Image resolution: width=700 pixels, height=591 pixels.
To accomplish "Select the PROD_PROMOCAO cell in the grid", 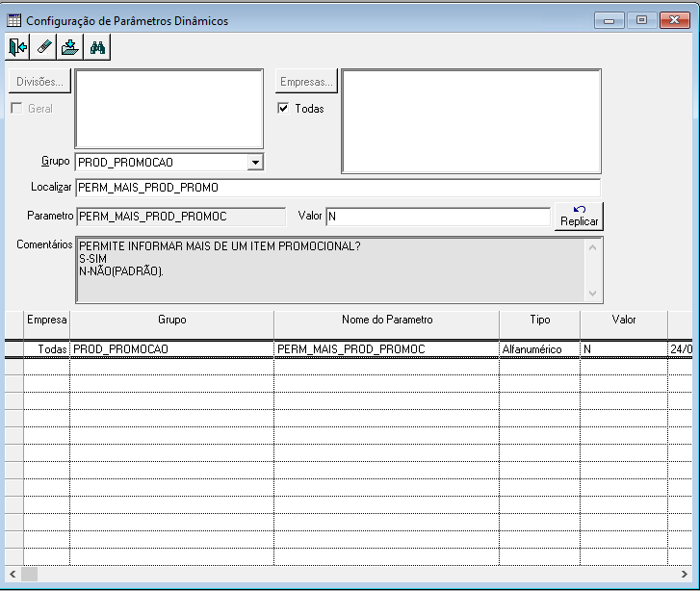I will [x=172, y=349].
